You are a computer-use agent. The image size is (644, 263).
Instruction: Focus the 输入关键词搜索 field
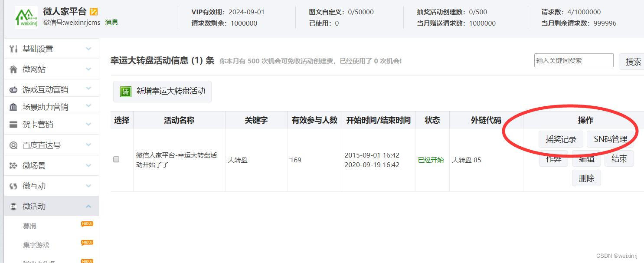click(x=574, y=60)
